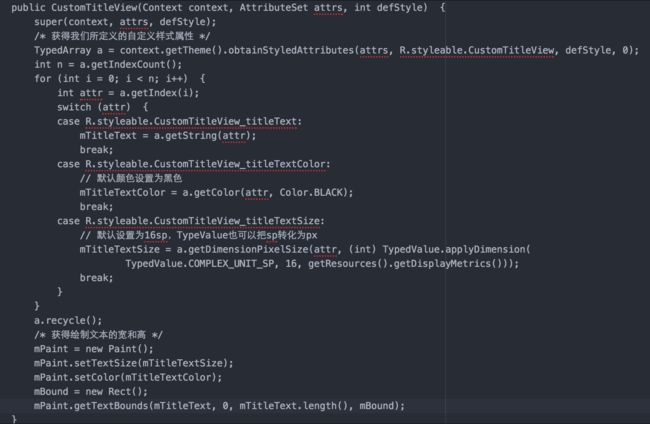This screenshot has height=424, width=650.
Task: Click the break after the getColor line
Action: pyautogui.click(x=96, y=207)
